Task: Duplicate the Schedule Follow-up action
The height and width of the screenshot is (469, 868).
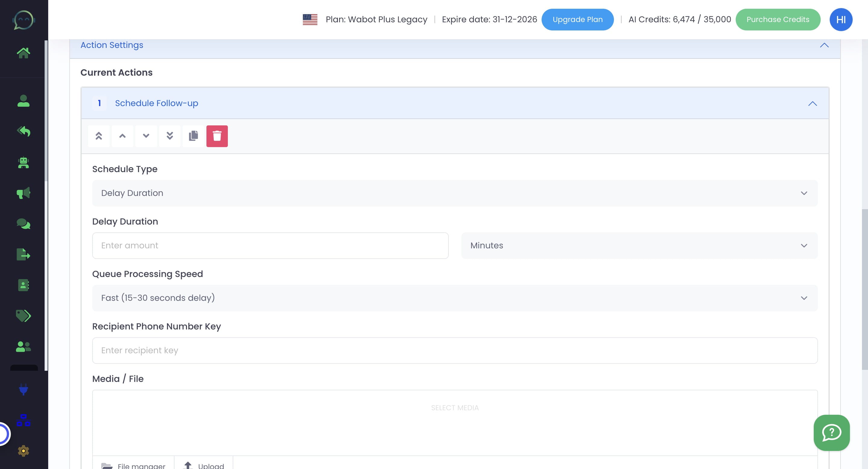Action: pyautogui.click(x=193, y=136)
